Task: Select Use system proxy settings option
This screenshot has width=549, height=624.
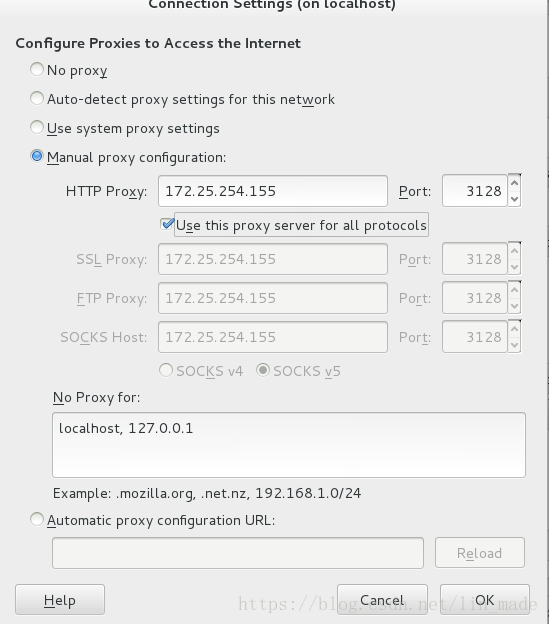Action: click(x=37, y=127)
